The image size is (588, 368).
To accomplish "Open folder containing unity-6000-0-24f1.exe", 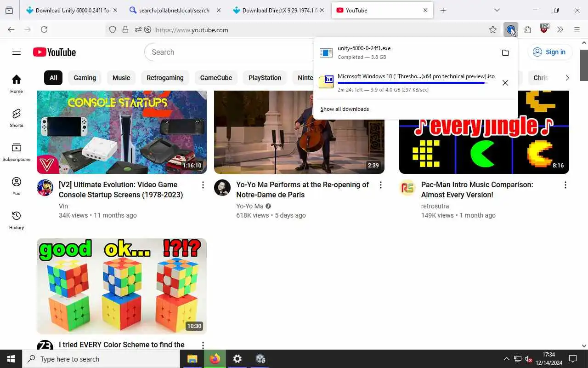I will 505,52.
